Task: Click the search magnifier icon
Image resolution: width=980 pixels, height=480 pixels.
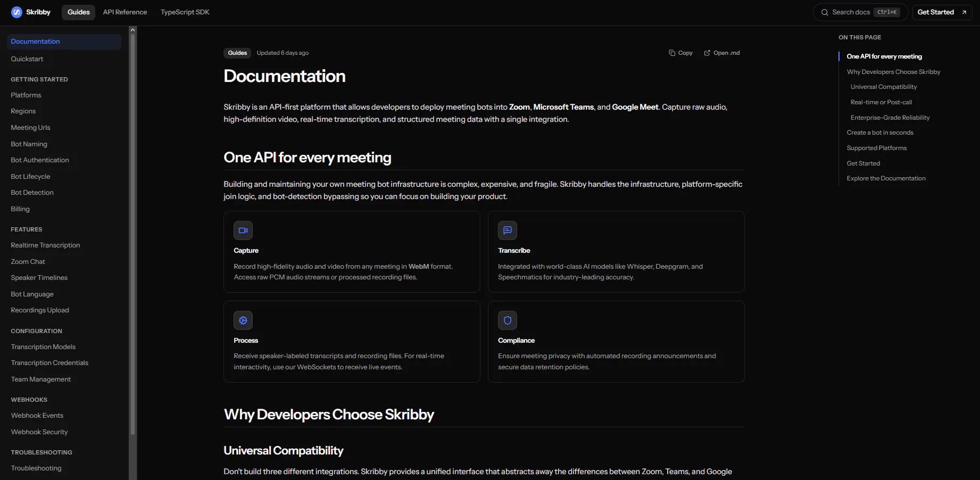Action: click(825, 12)
